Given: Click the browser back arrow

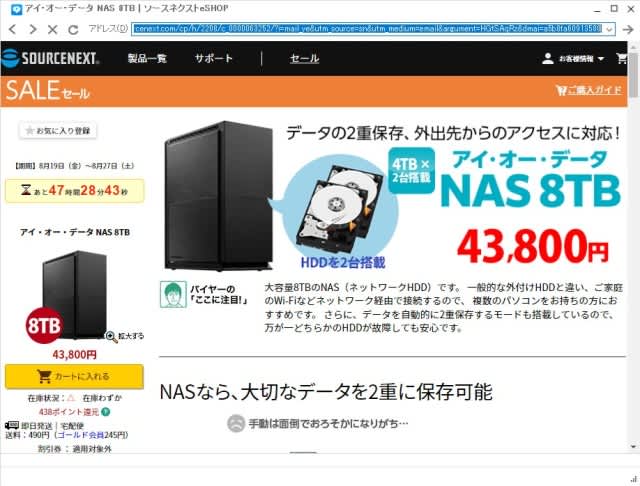Looking at the screenshot, I should [13, 29].
